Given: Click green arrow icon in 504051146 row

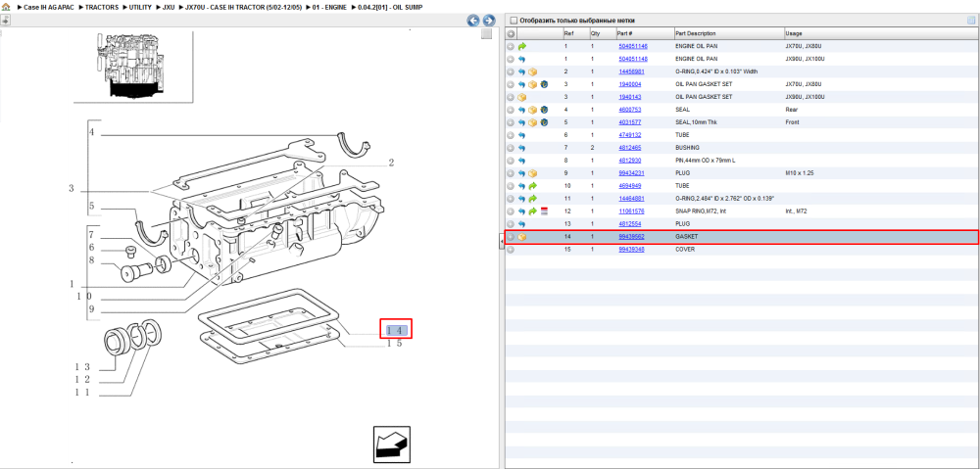Looking at the screenshot, I should (x=522, y=46).
